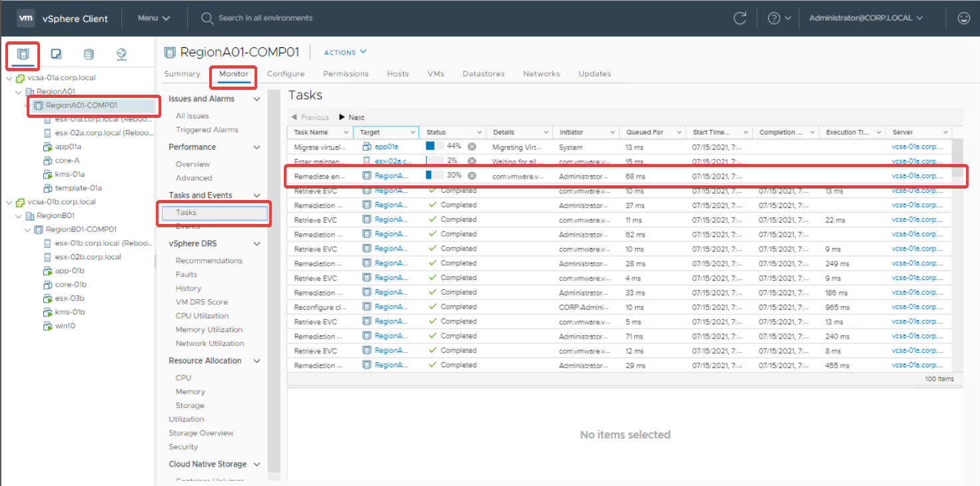This screenshot has height=486, width=980.
Task: Switch to the Configure tab
Action: pos(286,74)
